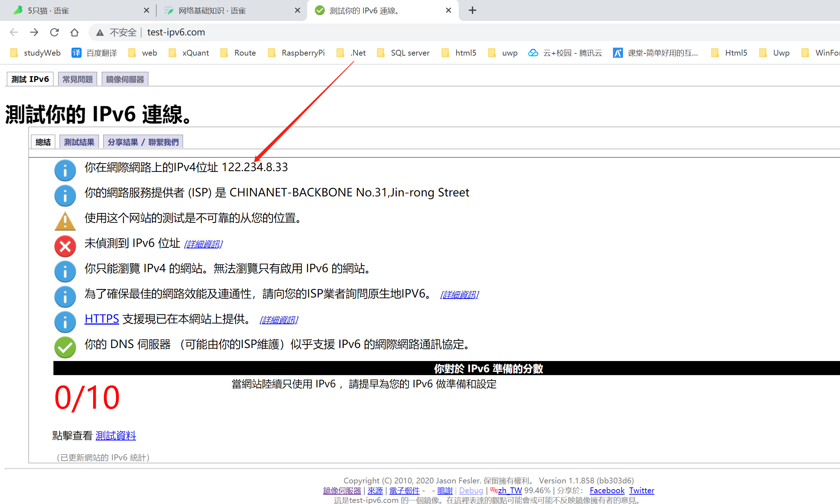Click the 你對於 IPv6 準備的分數 header bar
The width and height of the screenshot is (840, 504).
[x=447, y=368]
